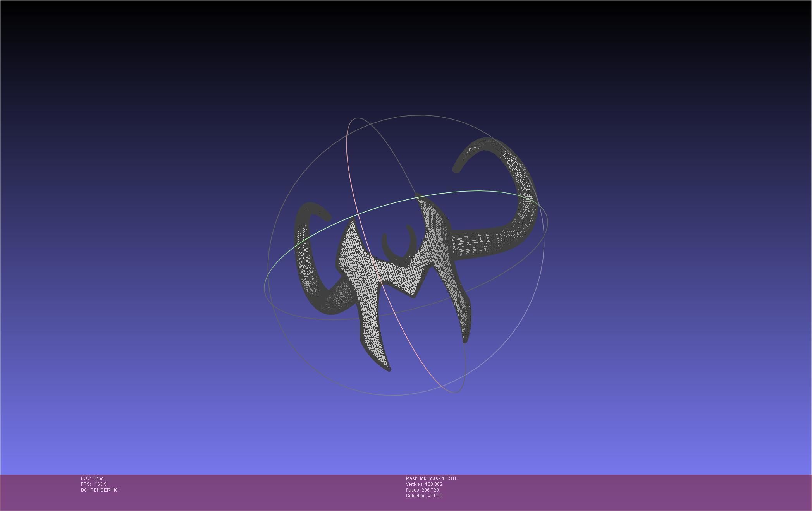
Task: Click the 'Faces: 206,720' info line
Action: [x=422, y=490]
